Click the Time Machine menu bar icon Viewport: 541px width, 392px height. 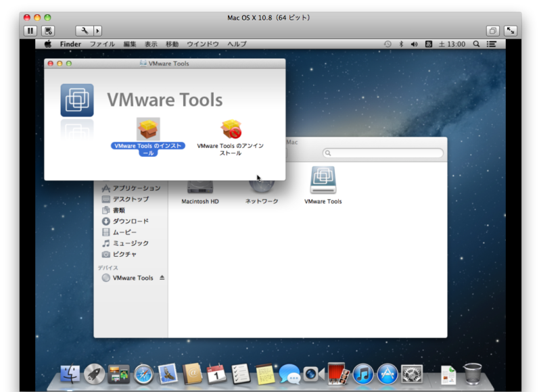pos(387,44)
